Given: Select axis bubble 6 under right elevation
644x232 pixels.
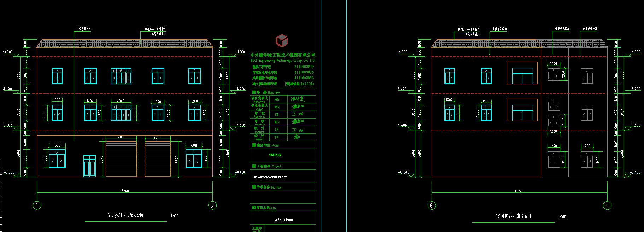Looking at the screenshot, I should (x=432, y=206).
